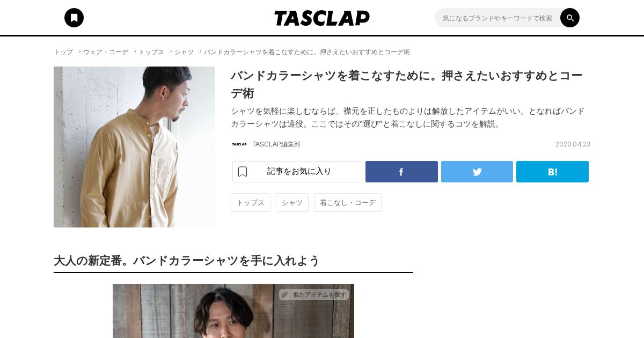Select the 着こなし・コーデ tag

(348, 203)
